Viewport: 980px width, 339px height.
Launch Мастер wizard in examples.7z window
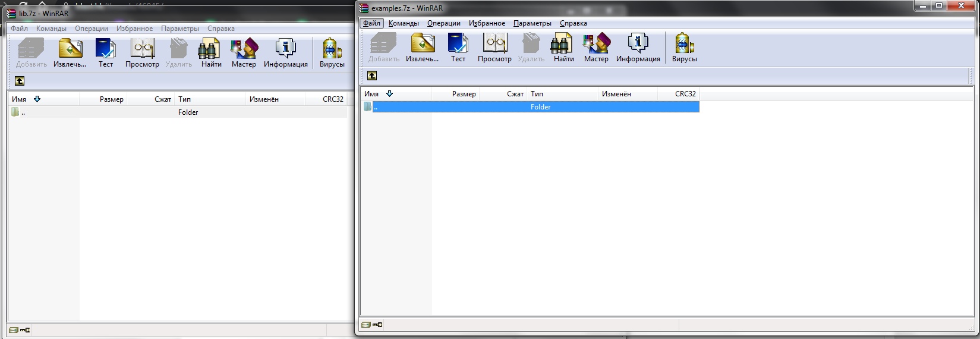pos(596,48)
